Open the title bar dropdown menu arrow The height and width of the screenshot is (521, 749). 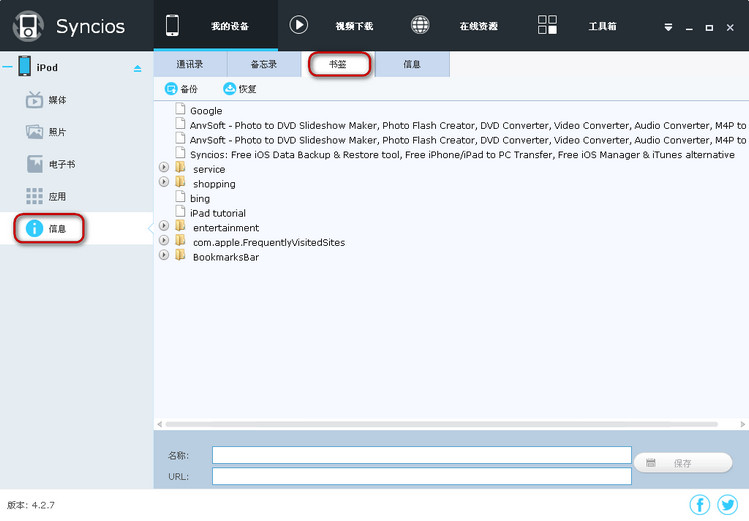pos(668,28)
